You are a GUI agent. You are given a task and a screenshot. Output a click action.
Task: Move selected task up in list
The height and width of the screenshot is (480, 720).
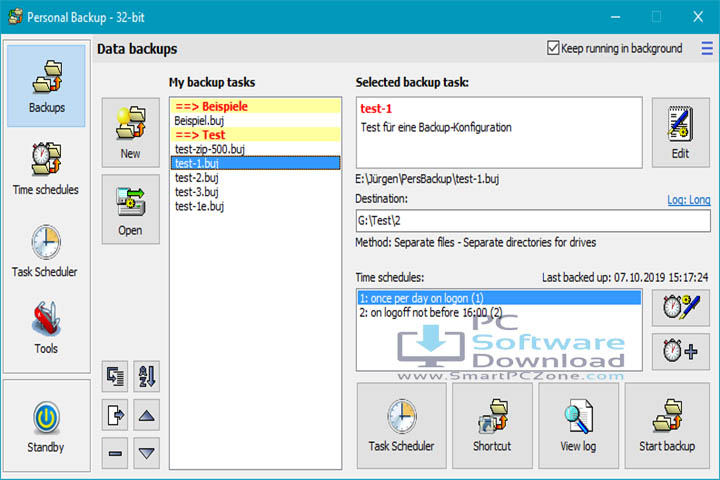(x=146, y=415)
